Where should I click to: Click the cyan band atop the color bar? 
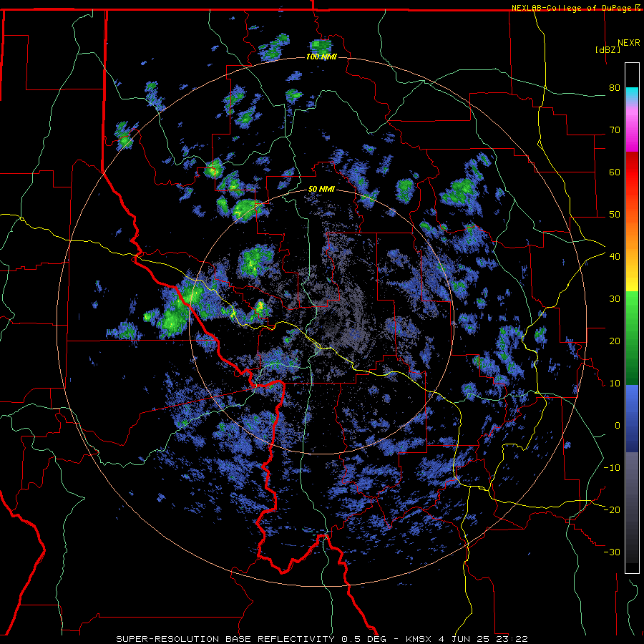632,94
